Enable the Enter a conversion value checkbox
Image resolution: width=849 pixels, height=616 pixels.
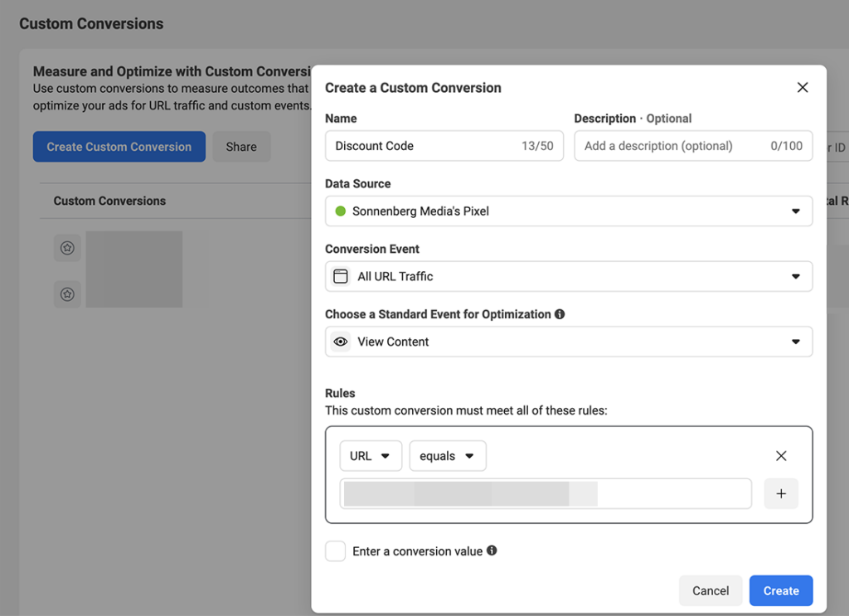pos(335,551)
